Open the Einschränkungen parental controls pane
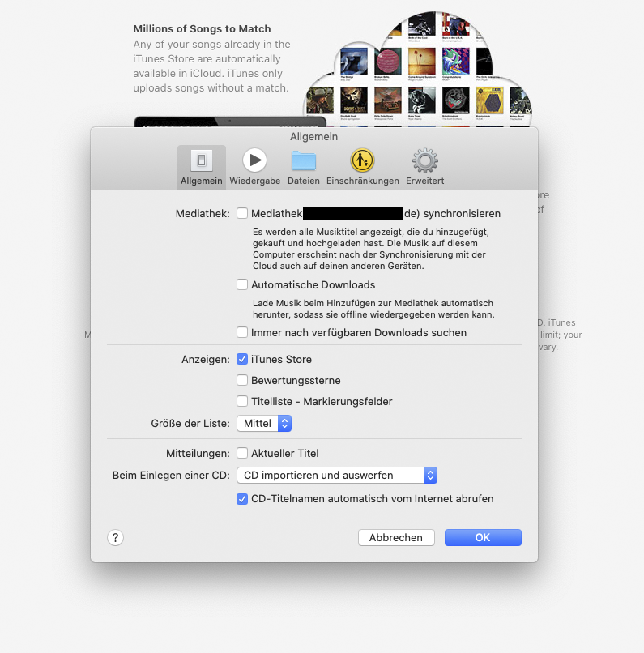This screenshot has height=653, width=644. [363, 167]
